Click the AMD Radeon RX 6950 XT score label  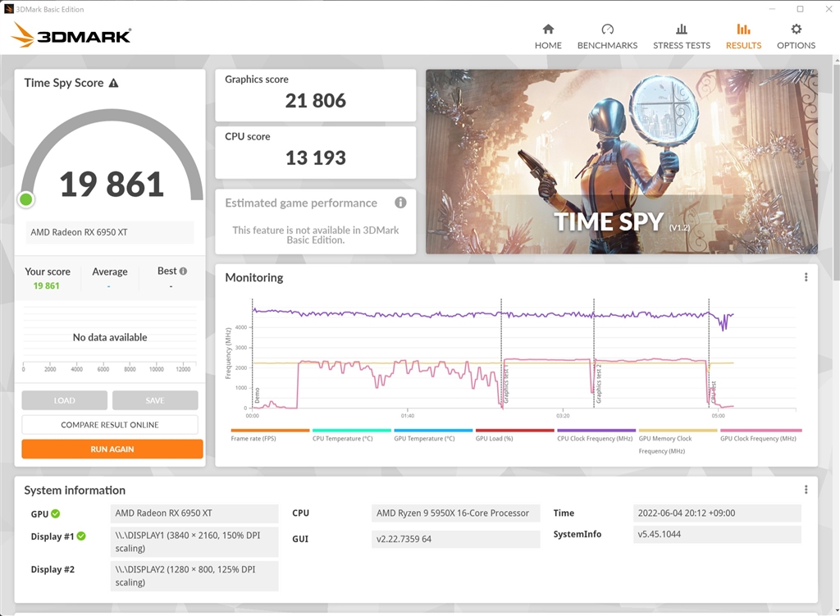coord(110,232)
